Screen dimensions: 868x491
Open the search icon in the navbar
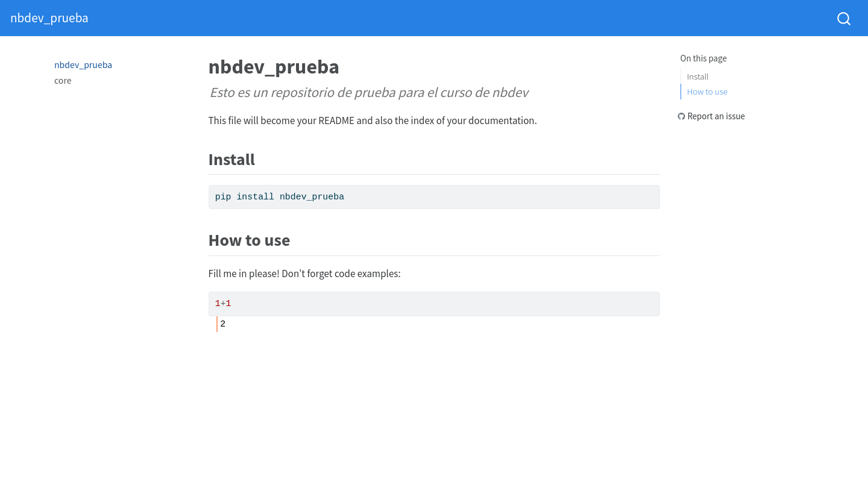coord(843,19)
